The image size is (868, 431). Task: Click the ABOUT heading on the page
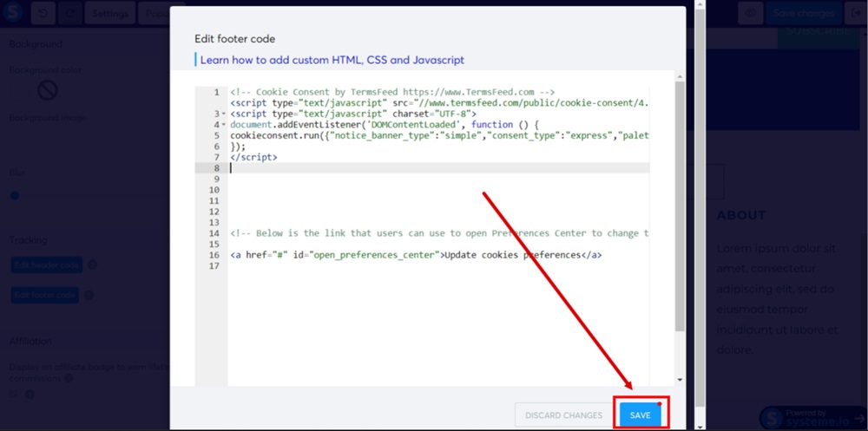(741, 215)
